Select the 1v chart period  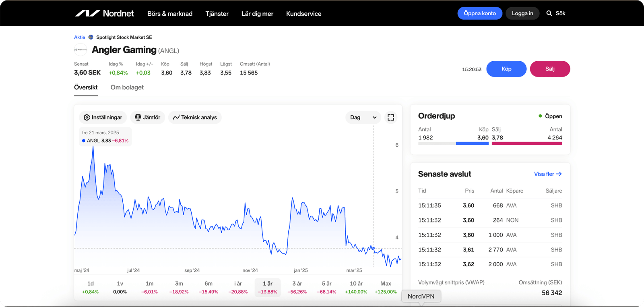tap(120, 287)
